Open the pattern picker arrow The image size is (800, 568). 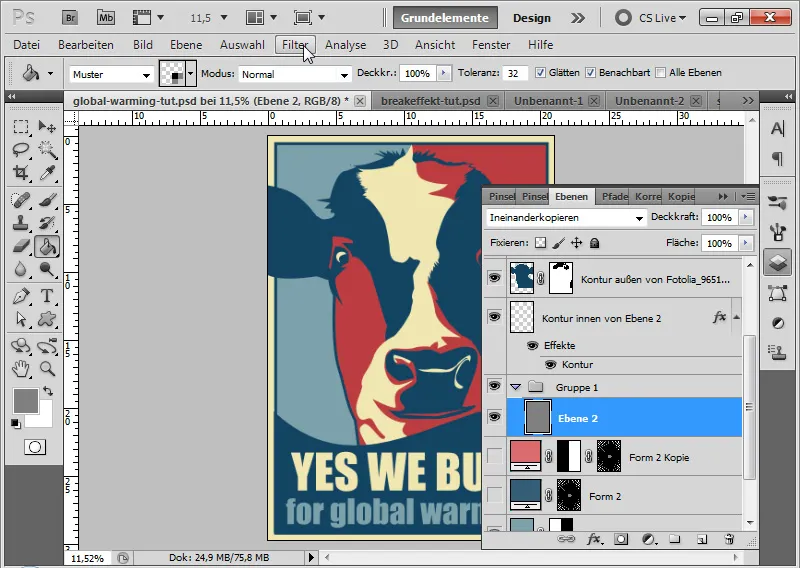(x=191, y=73)
